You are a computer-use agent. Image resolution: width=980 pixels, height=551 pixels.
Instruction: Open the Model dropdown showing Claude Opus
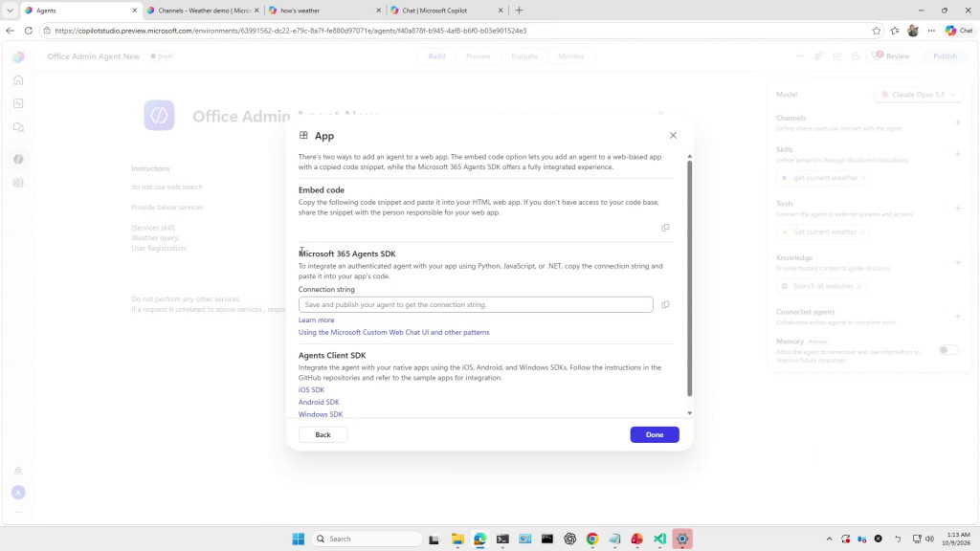pos(918,95)
